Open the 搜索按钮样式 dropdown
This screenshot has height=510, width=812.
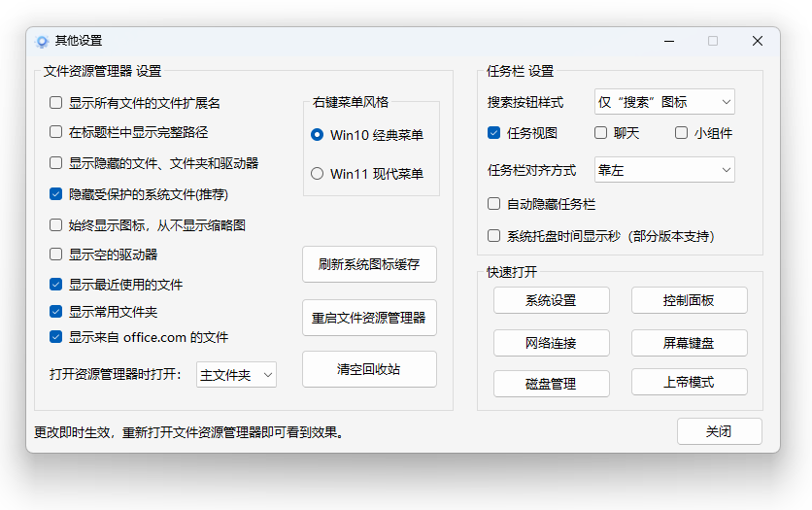coord(664,102)
